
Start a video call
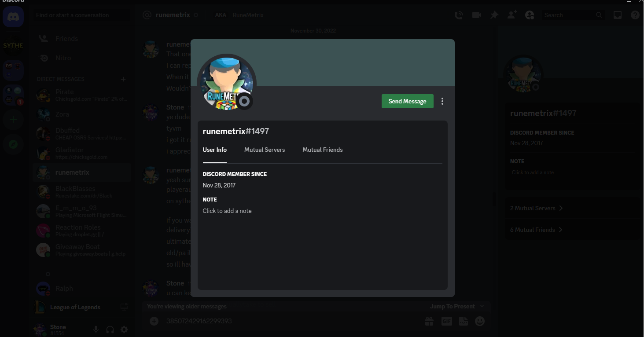pyautogui.click(x=476, y=15)
